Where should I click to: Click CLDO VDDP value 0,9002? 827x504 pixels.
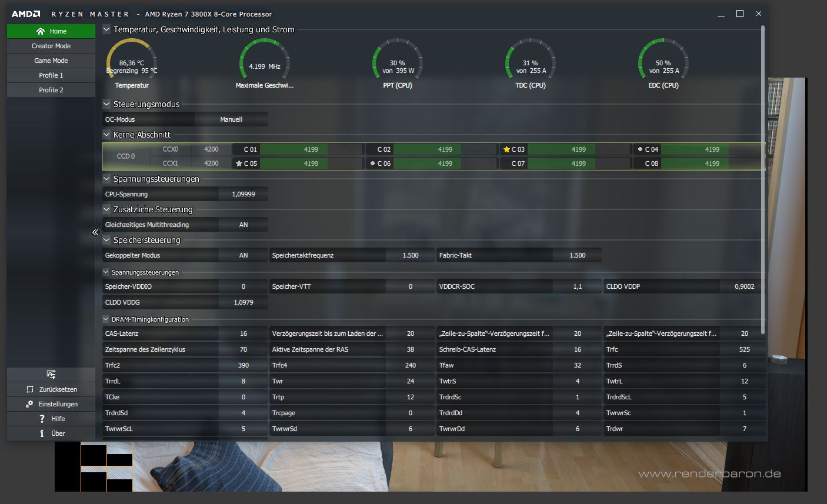[x=745, y=286]
